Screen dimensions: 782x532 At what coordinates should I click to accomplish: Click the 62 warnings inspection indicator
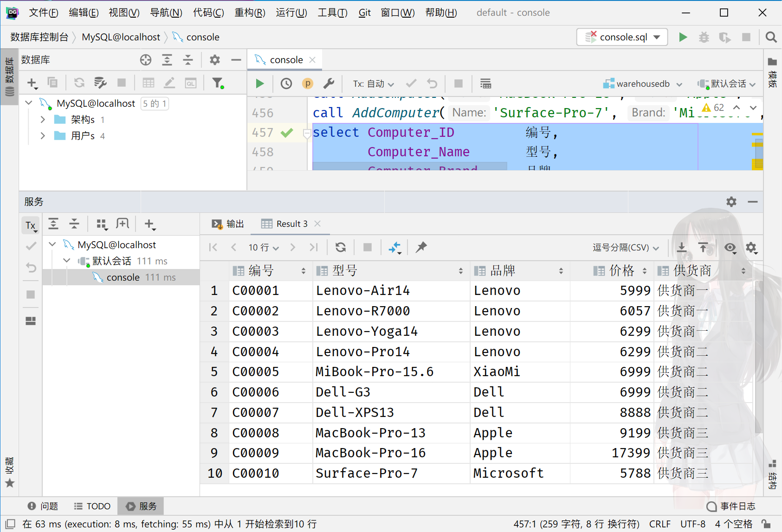pos(713,108)
